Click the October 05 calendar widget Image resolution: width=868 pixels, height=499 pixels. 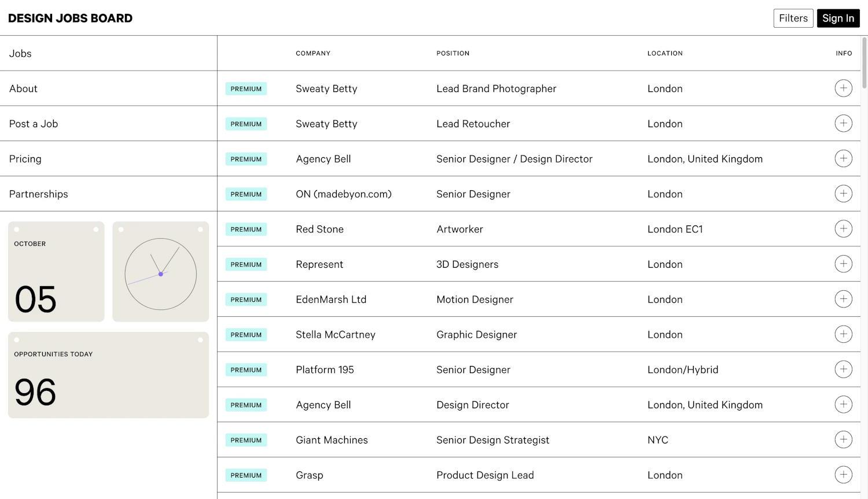56,271
